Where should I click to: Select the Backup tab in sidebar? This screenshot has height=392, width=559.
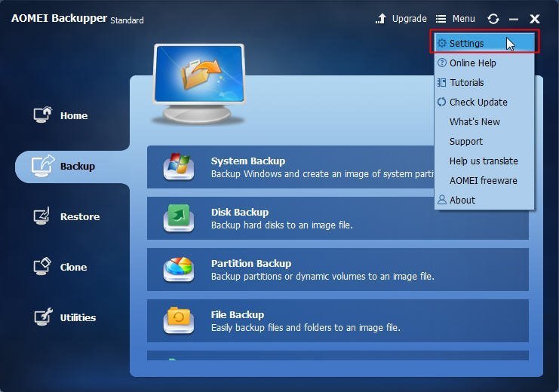72,167
